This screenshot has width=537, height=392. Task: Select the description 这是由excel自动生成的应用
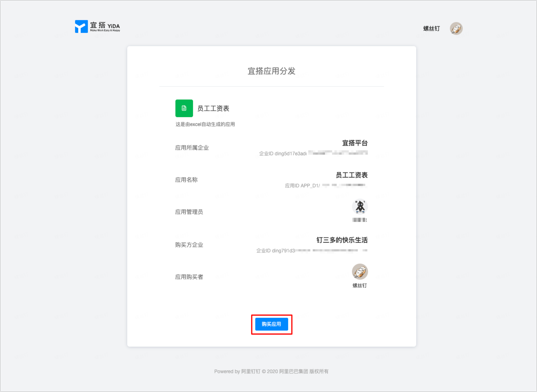pyautogui.click(x=205, y=124)
